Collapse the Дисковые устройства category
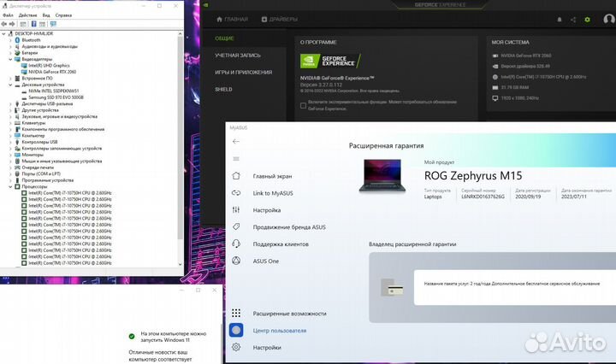This screenshot has height=364, width=616. tap(10, 85)
